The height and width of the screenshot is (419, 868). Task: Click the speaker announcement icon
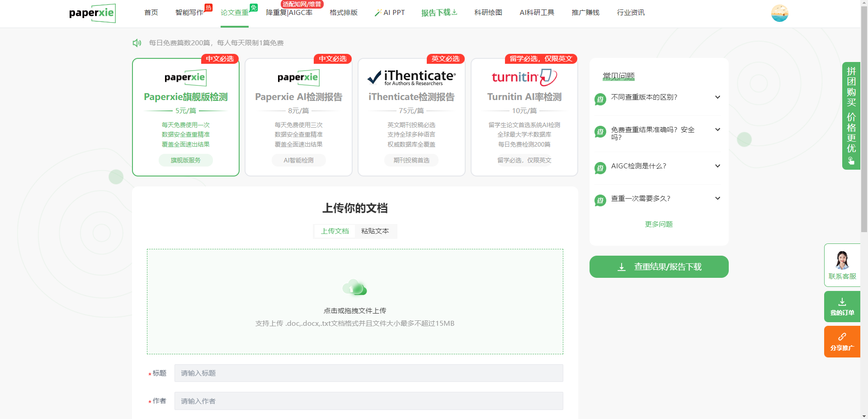click(137, 43)
